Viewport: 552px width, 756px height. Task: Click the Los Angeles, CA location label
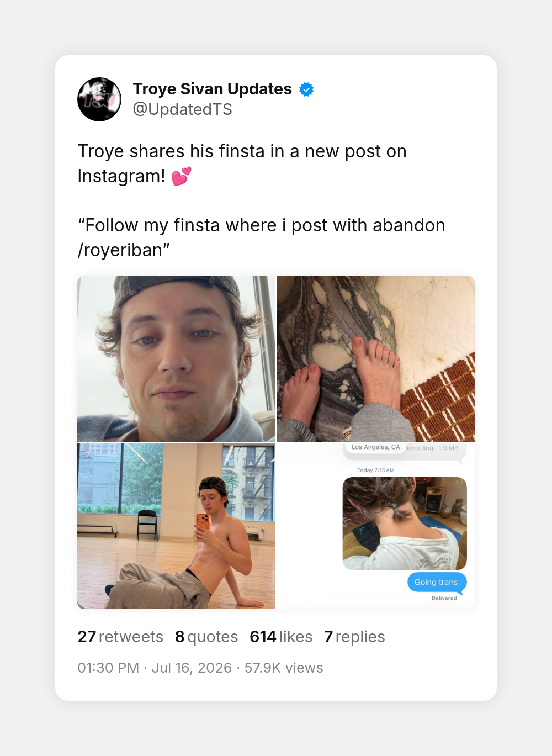click(x=375, y=447)
